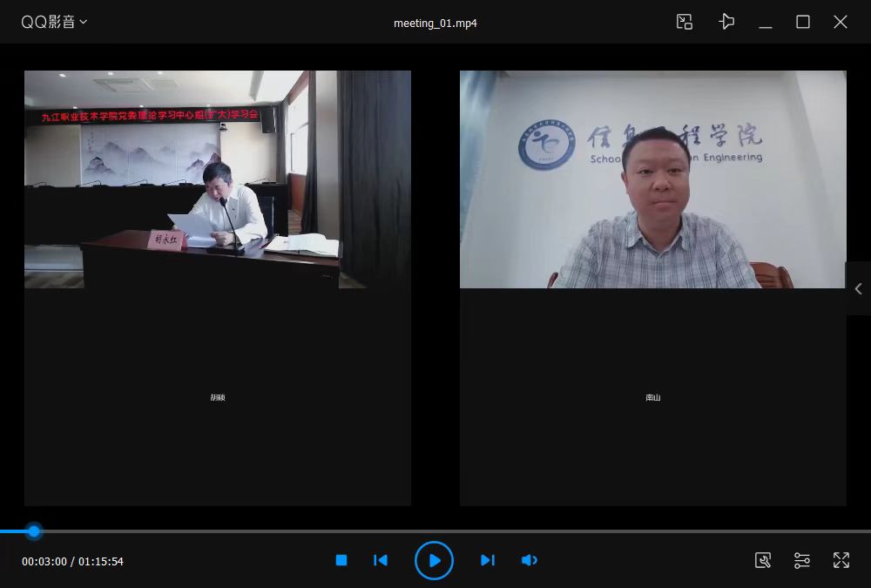
Task: Skip to the previous video
Action: (x=381, y=560)
